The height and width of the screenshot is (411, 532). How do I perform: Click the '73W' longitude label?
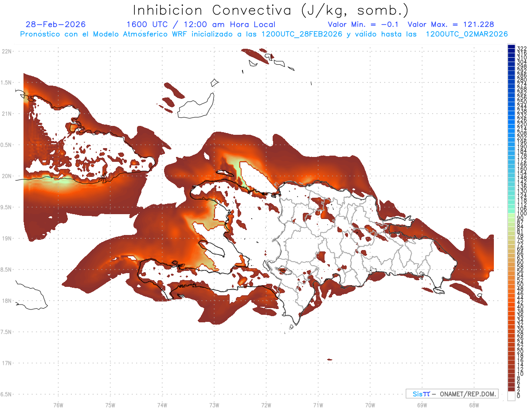click(x=214, y=405)
